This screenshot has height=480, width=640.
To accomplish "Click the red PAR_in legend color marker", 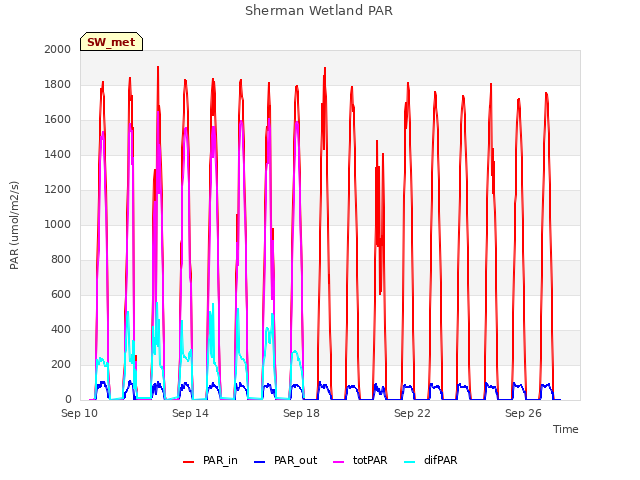I will click(189, 462).
